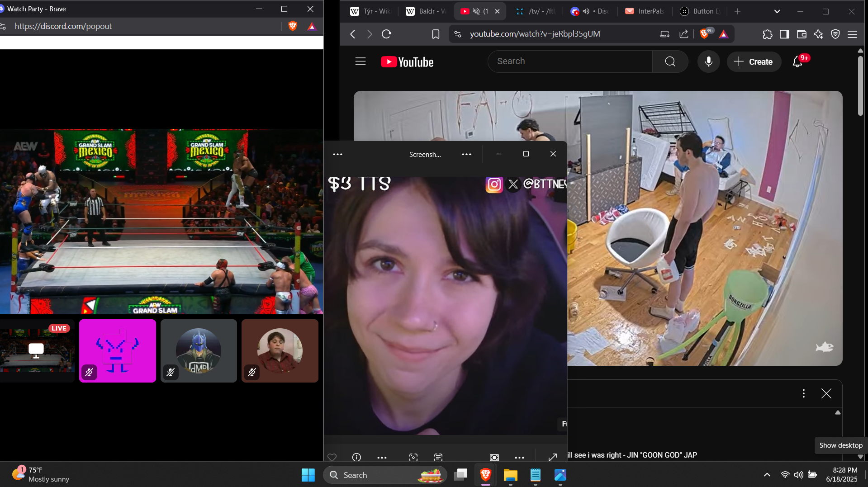
Task: Click the side panel scroll-up arrow
Action: pyautogui.click(x=838, y=412)
